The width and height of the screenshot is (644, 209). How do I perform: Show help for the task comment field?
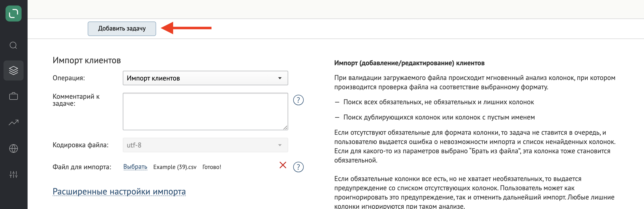tap(298, 100)
